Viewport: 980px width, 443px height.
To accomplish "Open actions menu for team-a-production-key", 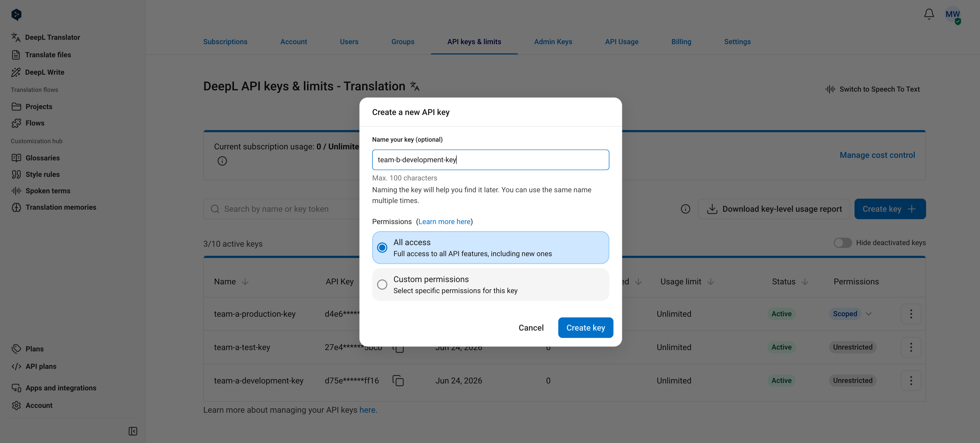I will click(x=911, y=314).
